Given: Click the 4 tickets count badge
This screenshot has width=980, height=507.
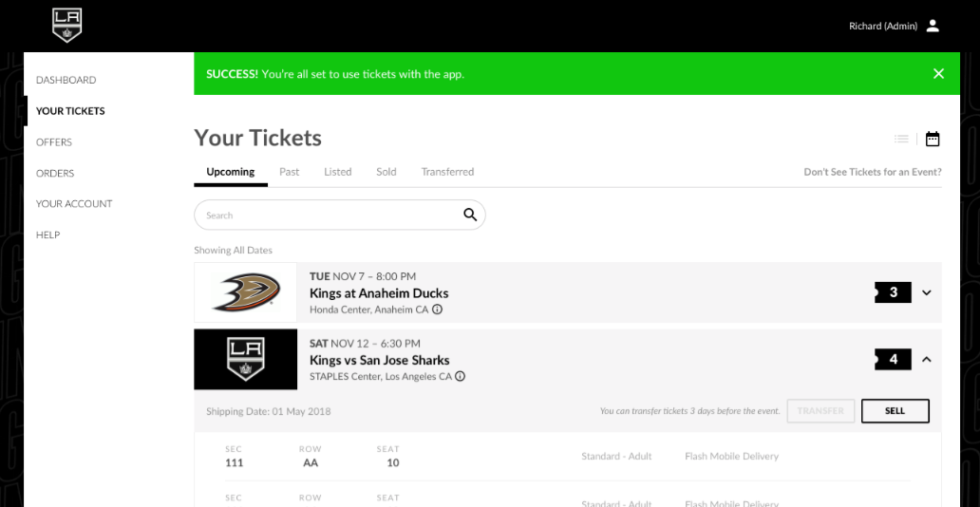Looking at the screenshot, I should [x=893, y=359].
